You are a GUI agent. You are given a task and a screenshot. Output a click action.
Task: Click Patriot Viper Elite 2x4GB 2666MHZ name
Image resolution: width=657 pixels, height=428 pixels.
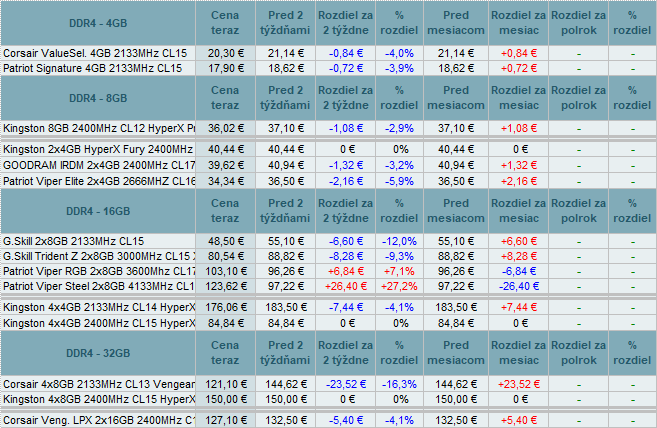[x=99, y=181]
